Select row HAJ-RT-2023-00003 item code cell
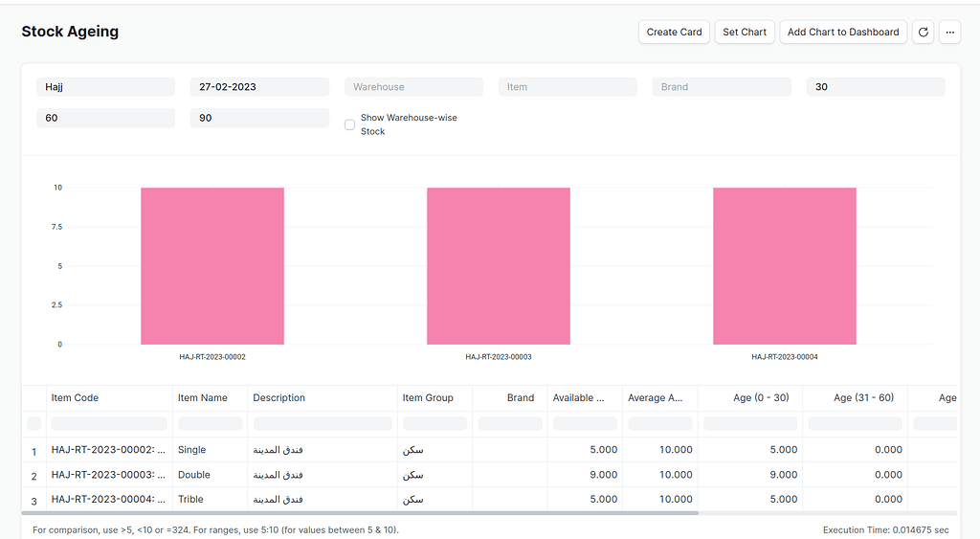This screenshot has height=539, width=980. coord(109,475)
